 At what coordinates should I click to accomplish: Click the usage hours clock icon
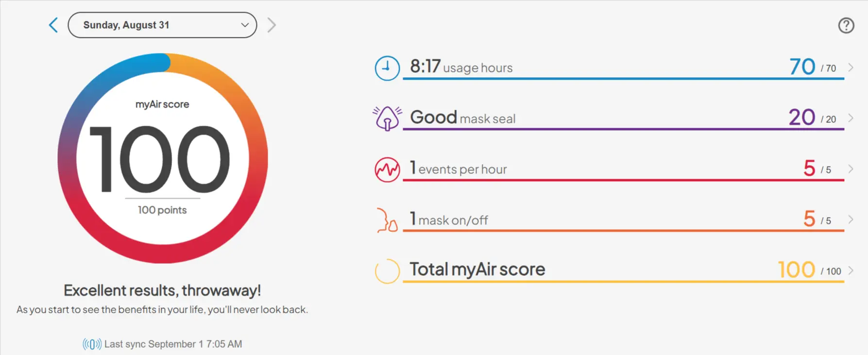pyautogui.click(x=387, y=68)
